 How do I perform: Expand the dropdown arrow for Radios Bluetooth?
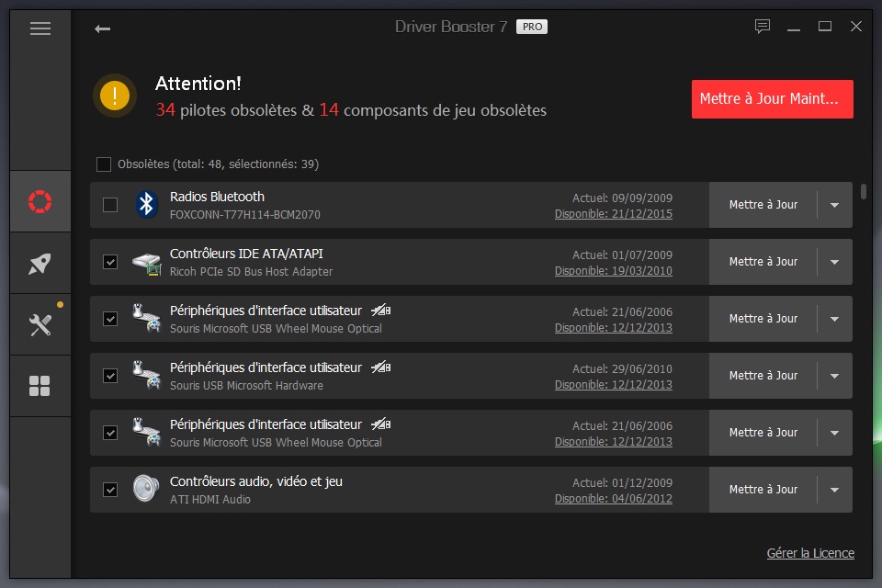(x=835, y=205)
